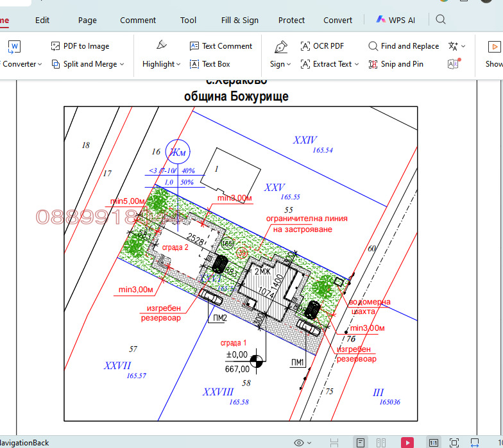Click the full-text translation icon with red dot
The height and width of the screenshot is (448, 503).
tap(454, 64)
